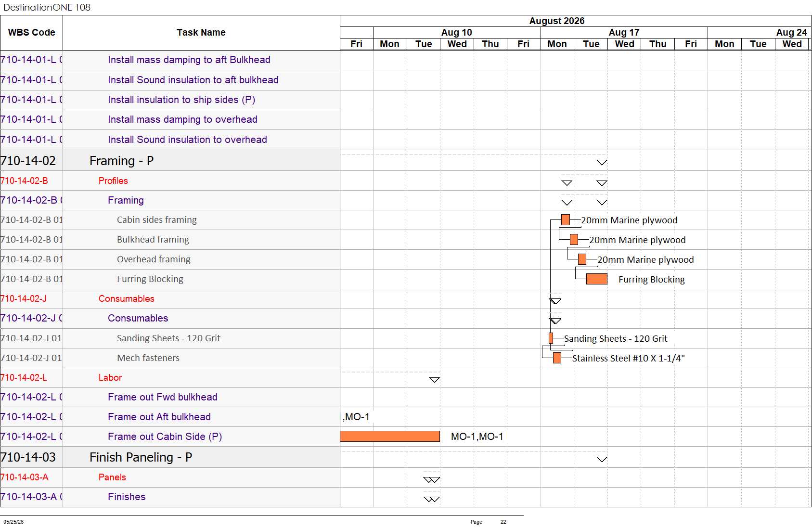Click the 'Finish Paneling - P' summary end marker
The height and width of the screenshot is (528, 812).
(602, 459)
